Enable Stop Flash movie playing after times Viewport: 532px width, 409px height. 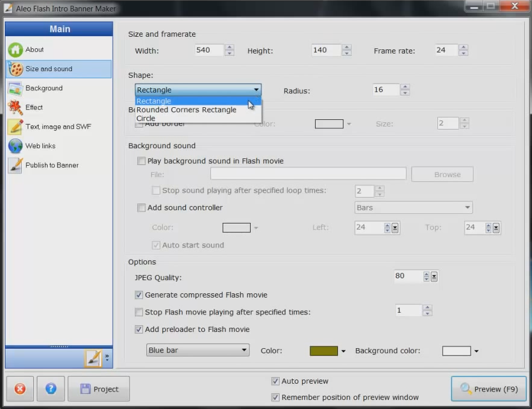pyautogui.click(x=139, y=312)
